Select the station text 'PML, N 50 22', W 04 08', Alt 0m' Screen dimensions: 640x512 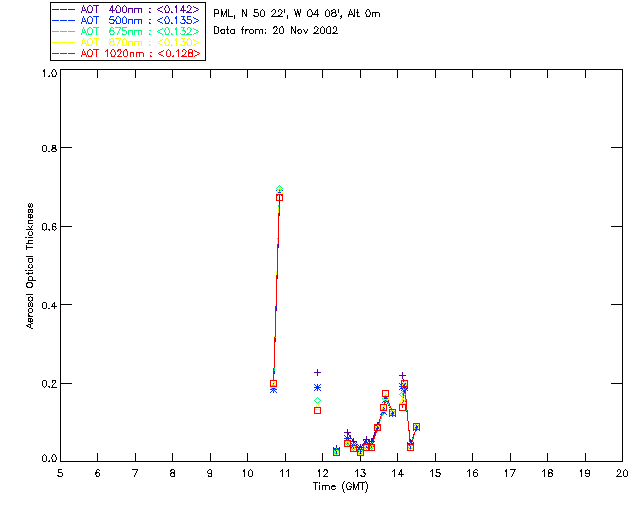click(297, 14)
